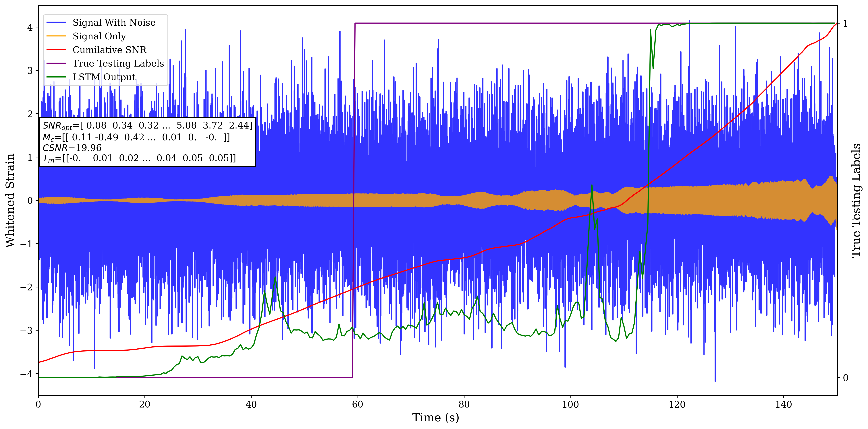This screenshot has width=868, height=429.
Task: Click the 'Time (s)' x-axis label
Action: point(435,418)
